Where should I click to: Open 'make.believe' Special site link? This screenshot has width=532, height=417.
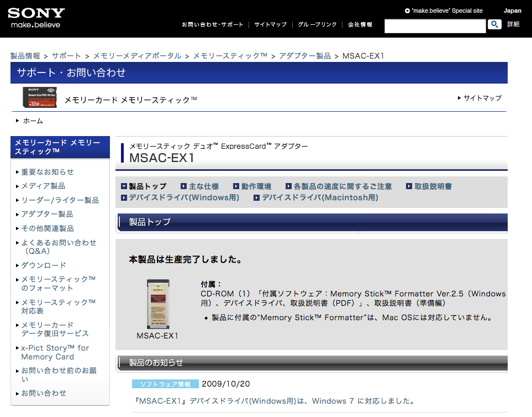447,11
